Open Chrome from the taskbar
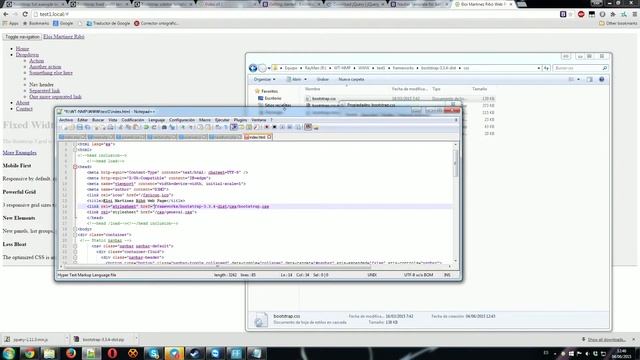640x360 pixels. point(29,353)
